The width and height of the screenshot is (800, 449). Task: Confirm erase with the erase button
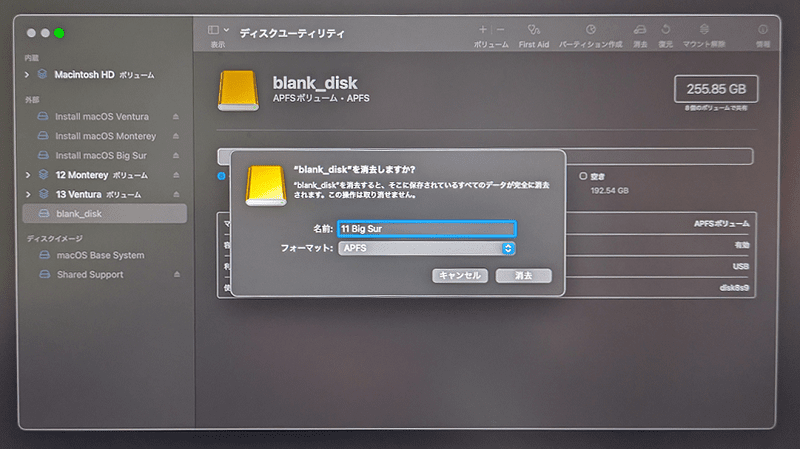523,276
